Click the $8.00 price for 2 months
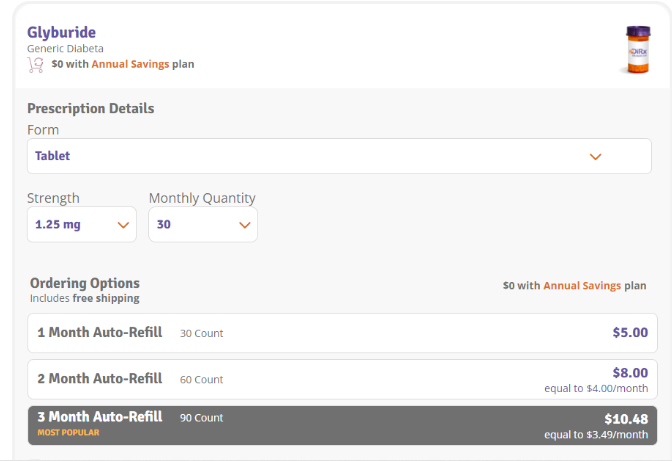672x461 pixels. 629,372
